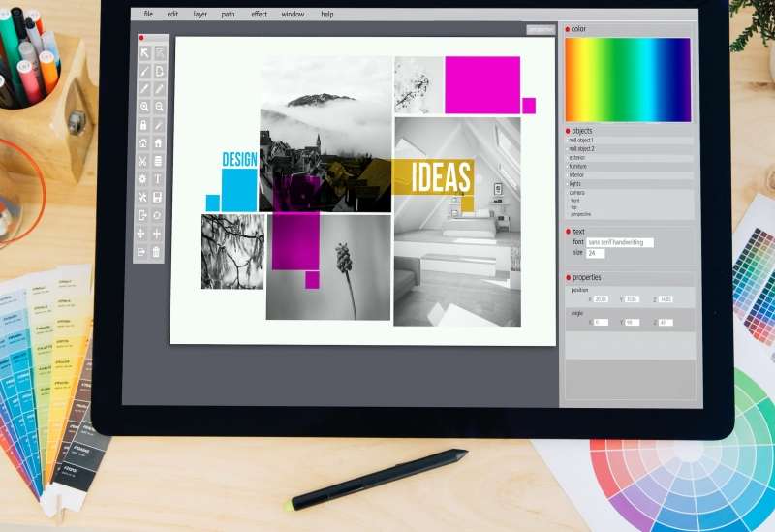Select the padlock lock tool
The image size is (775, 532).
coord(143,125)
